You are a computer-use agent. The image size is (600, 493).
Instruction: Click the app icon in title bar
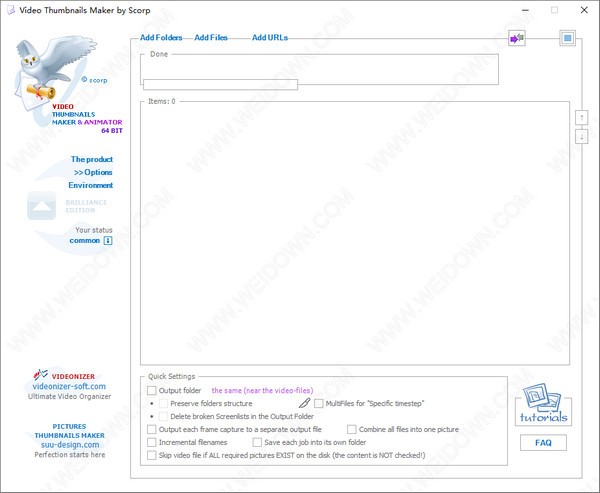pos(11,10)
